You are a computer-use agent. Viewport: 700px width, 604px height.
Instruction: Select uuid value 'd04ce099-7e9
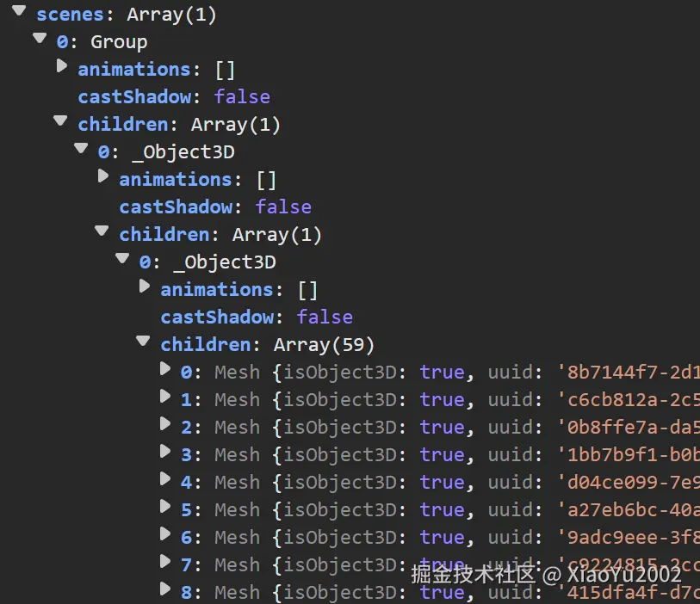[x=629, y=482]
